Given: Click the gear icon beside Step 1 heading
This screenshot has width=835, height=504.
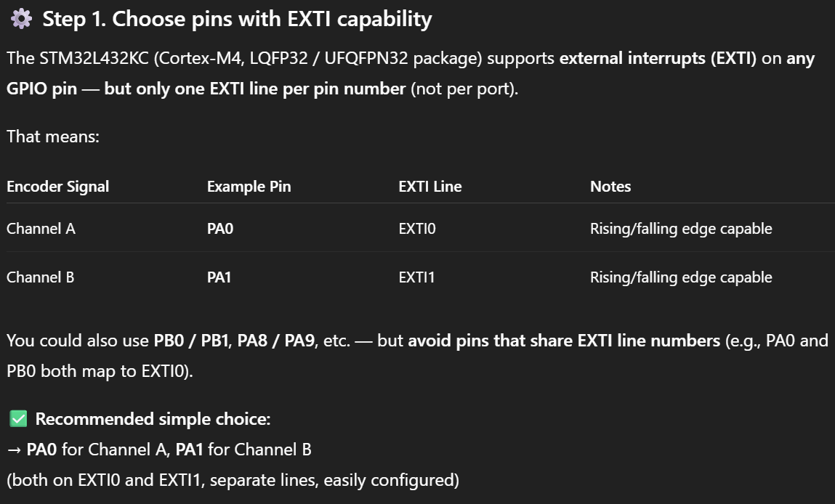Looking at the screenshot, I should click(x=21, y=18).
